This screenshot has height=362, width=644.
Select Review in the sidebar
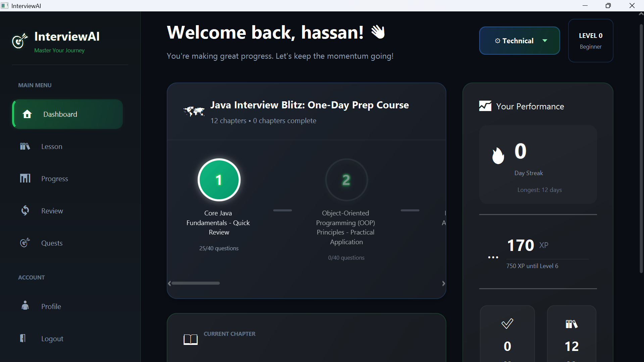[x=67, y=211]
